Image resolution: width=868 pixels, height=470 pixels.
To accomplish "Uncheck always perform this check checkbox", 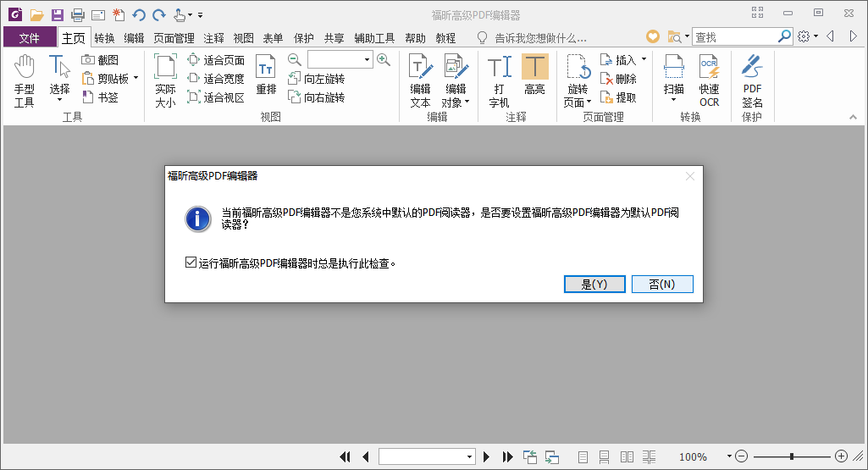I will pyautogui.click(x=191, y=263).
